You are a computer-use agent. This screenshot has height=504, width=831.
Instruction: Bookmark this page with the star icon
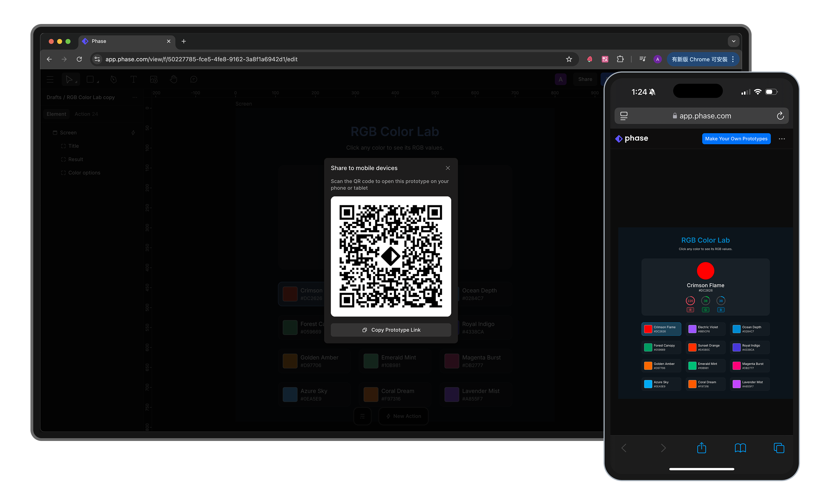[x=569, y=59]
